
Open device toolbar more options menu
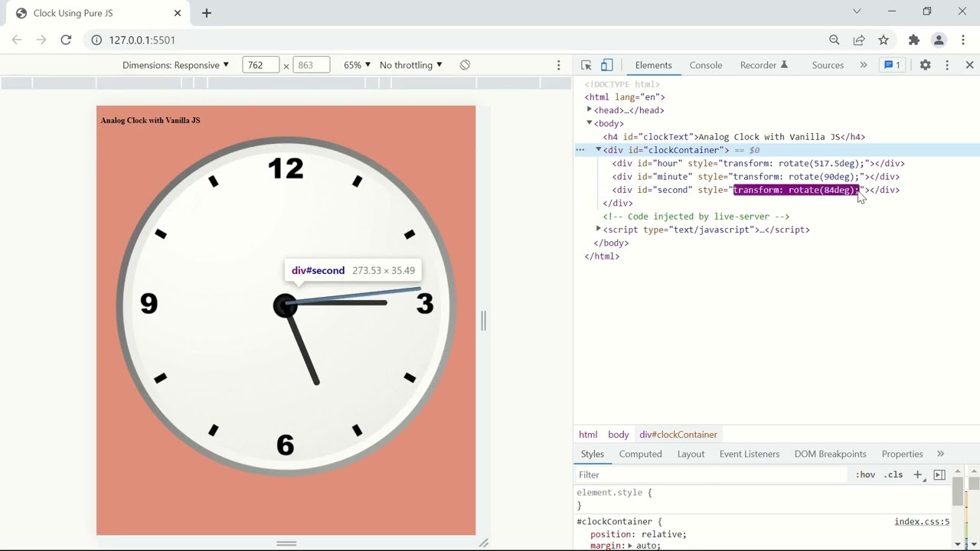559,65
